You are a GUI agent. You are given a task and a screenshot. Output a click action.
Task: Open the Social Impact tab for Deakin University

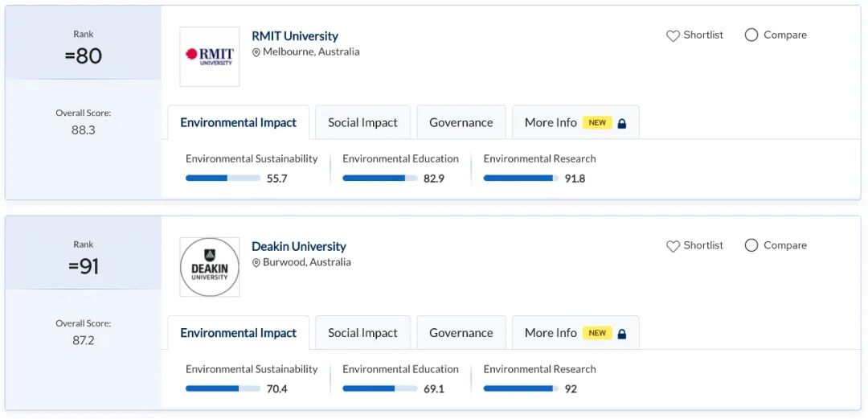coord(362,333)
